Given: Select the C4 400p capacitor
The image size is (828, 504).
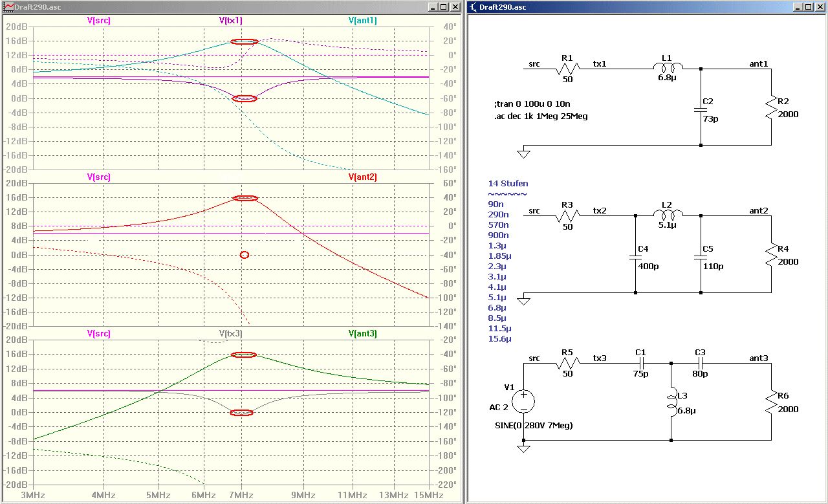Looking at the screenshot, I should click(635, 258).
